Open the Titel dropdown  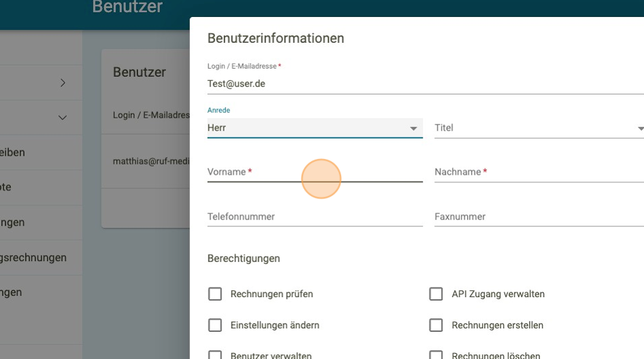(x=539, y=128)
